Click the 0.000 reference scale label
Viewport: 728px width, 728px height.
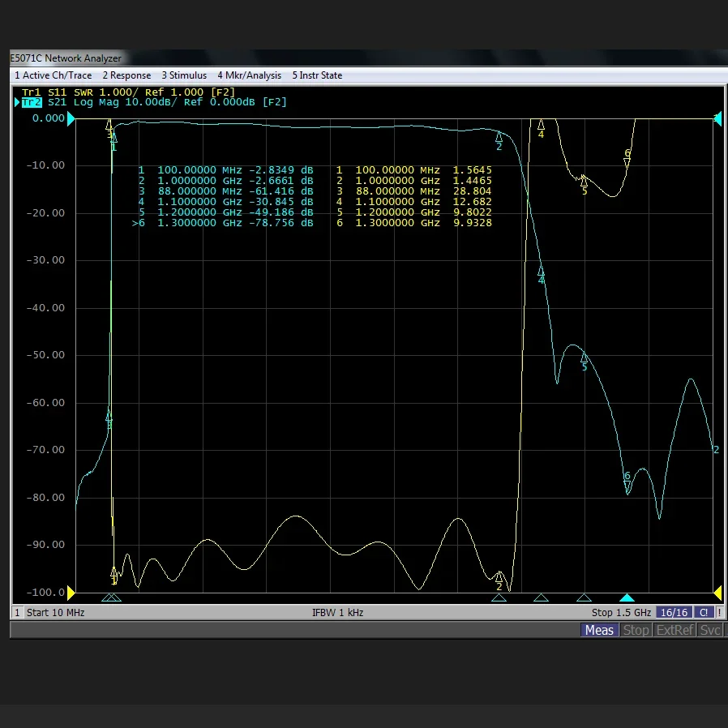pos(49,118)
